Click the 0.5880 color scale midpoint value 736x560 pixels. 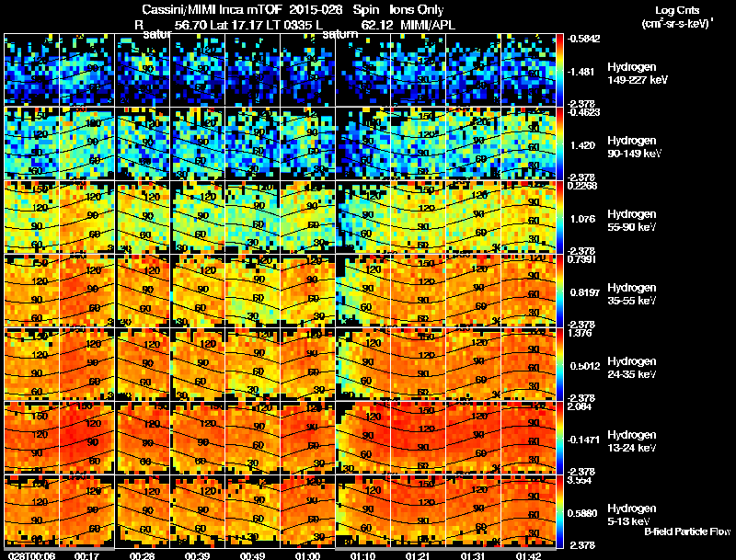point(582,514)
